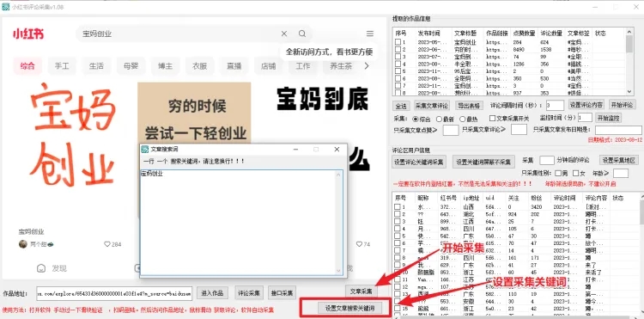Click the heart icon showing 284 likes
This screenshot has width=644, height=319.
[107, 244]
